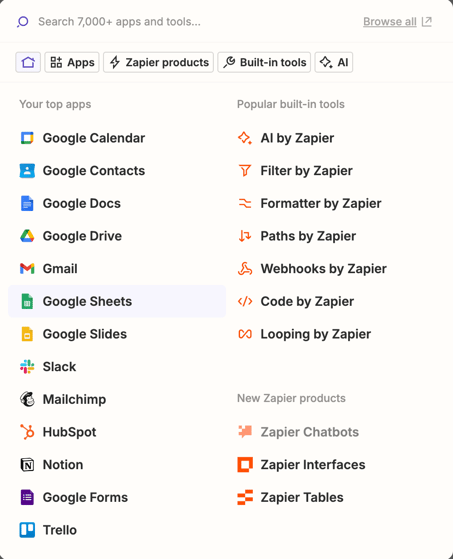The image size is (453, 559).
Task: Click the Notion logo icon
Action: coord(27,465)
